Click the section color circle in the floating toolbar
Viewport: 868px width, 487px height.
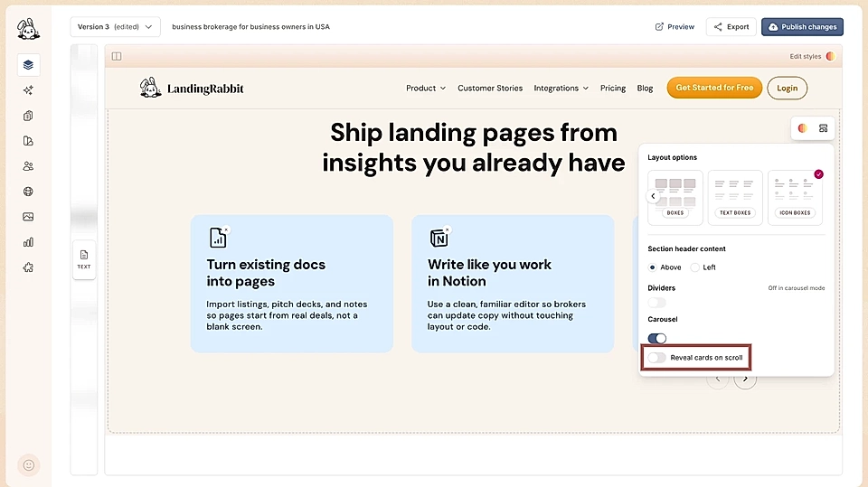[802, 128]
